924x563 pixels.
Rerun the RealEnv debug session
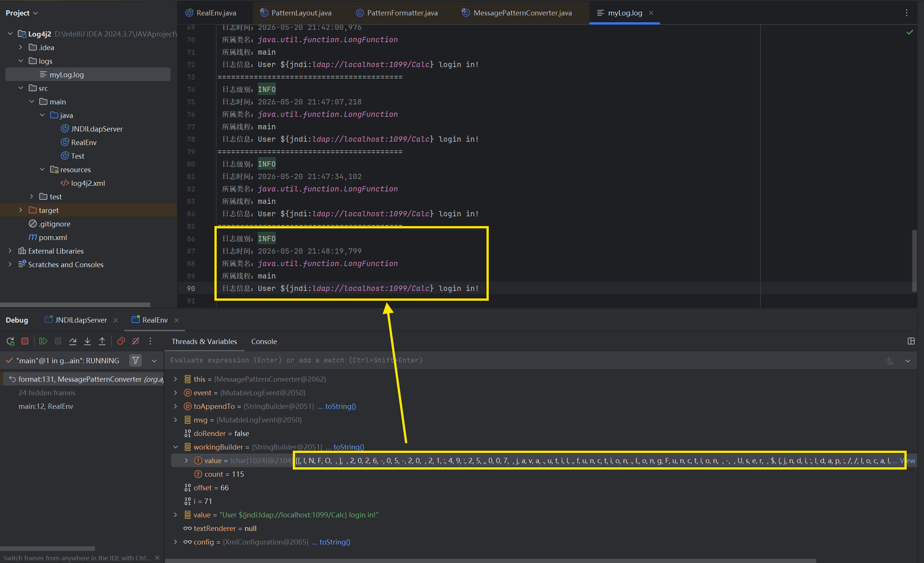pos(11,341)
